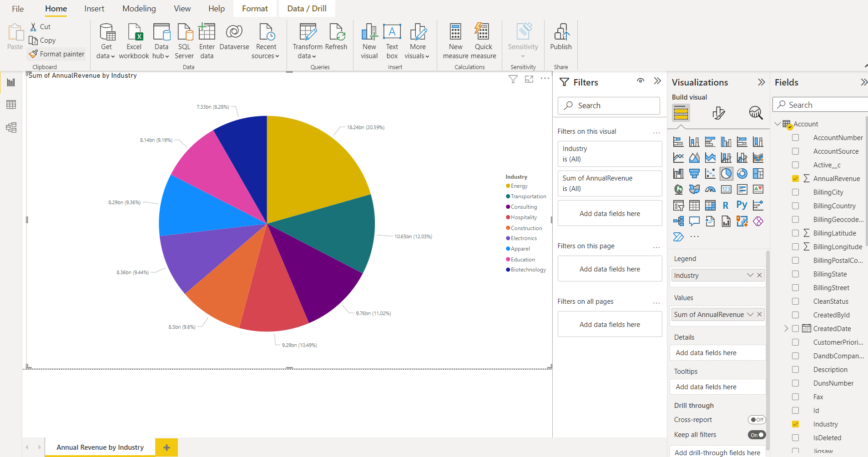
Task: Toggle the Cross-report drill through switch
Action: 757,420
